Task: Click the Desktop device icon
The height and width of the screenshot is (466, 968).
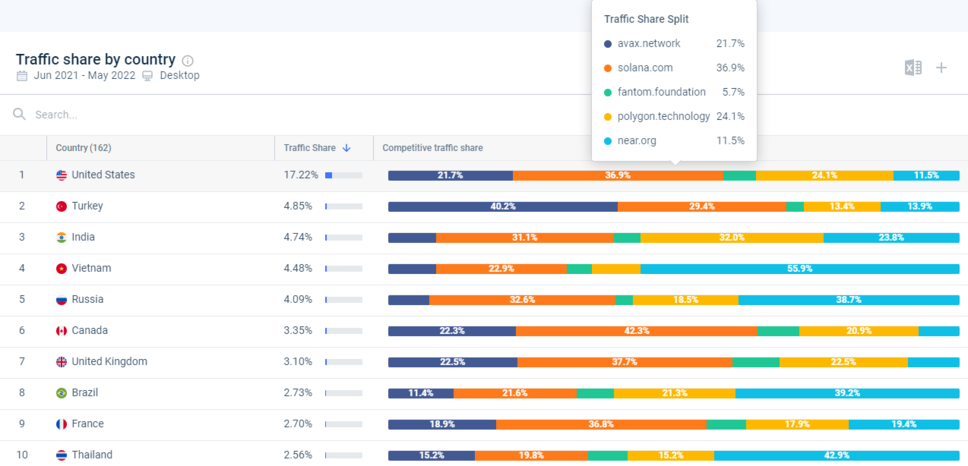Action: pos(148,76)
